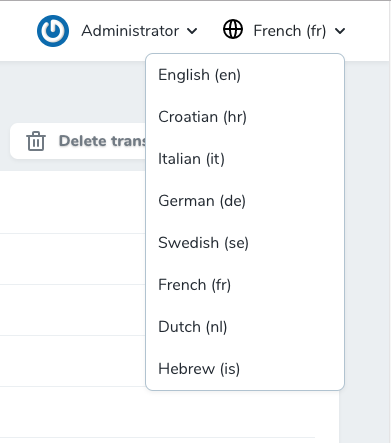Screen dimensions: 391x443
Task: Open the Administrator user menu label
Action: coord(130,31)
